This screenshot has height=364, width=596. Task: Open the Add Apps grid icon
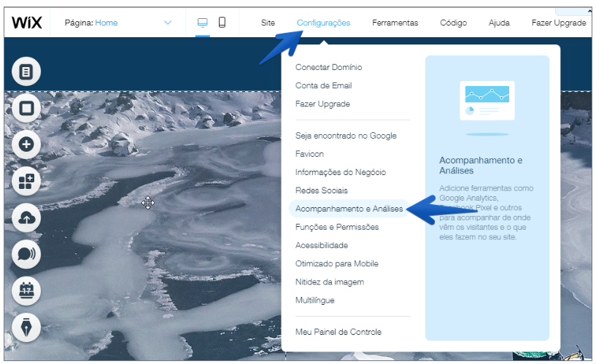26,182
